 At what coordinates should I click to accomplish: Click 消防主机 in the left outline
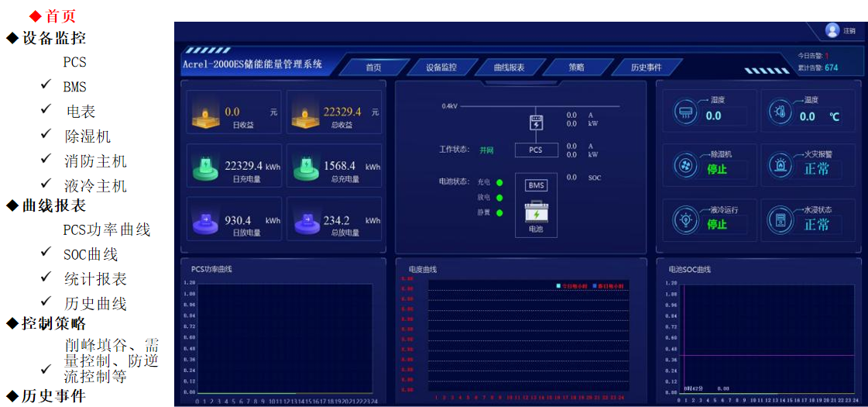tap(95, 161)
